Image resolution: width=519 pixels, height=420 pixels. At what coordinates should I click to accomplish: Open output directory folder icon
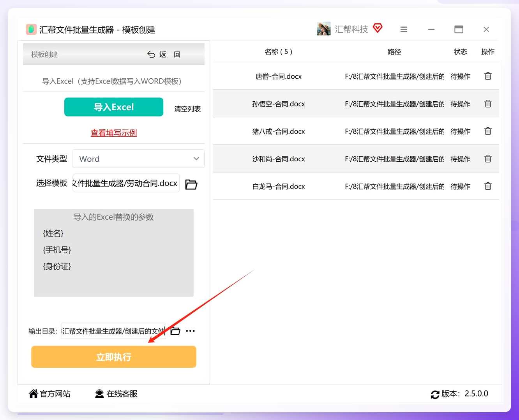point(175,331)
